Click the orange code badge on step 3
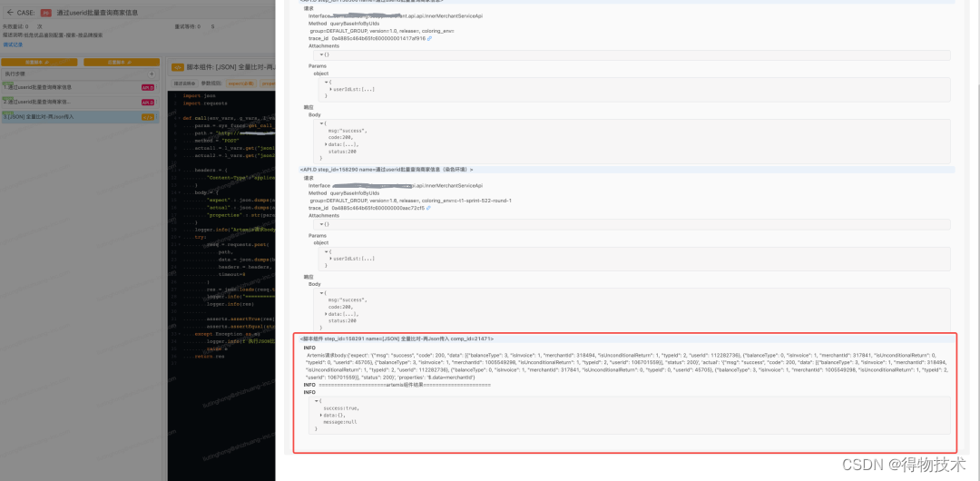The image size is (980, 481). click(x=148, y=117)
